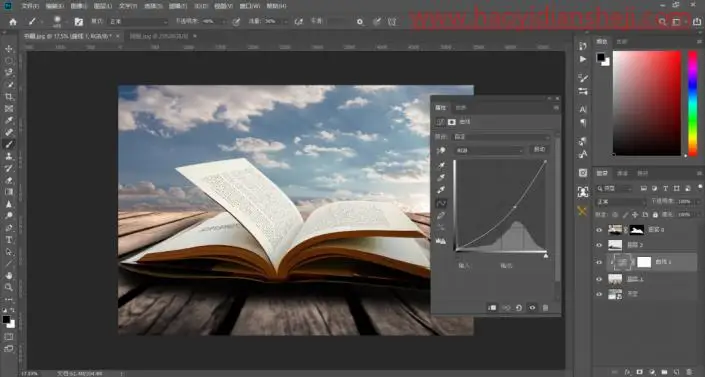Select the Gradient tool

pyautogui.click(x=9, y=192)
